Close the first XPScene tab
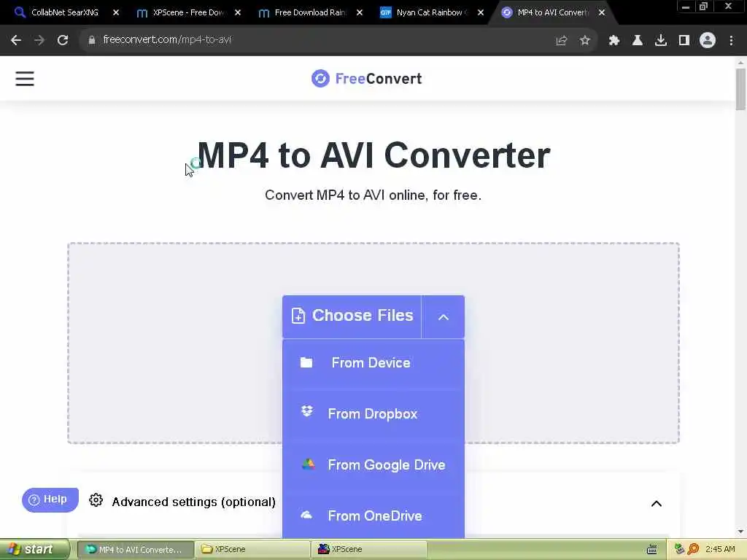 coord(238,12)
